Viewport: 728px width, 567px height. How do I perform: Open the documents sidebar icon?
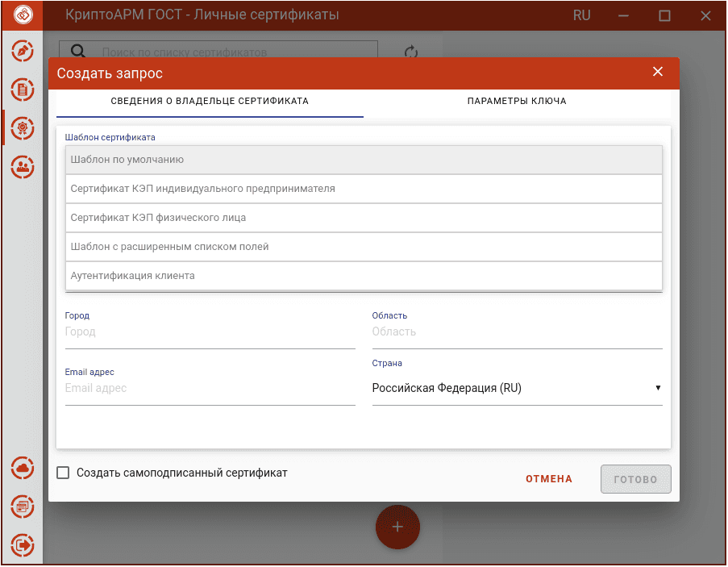pos(23,90)
